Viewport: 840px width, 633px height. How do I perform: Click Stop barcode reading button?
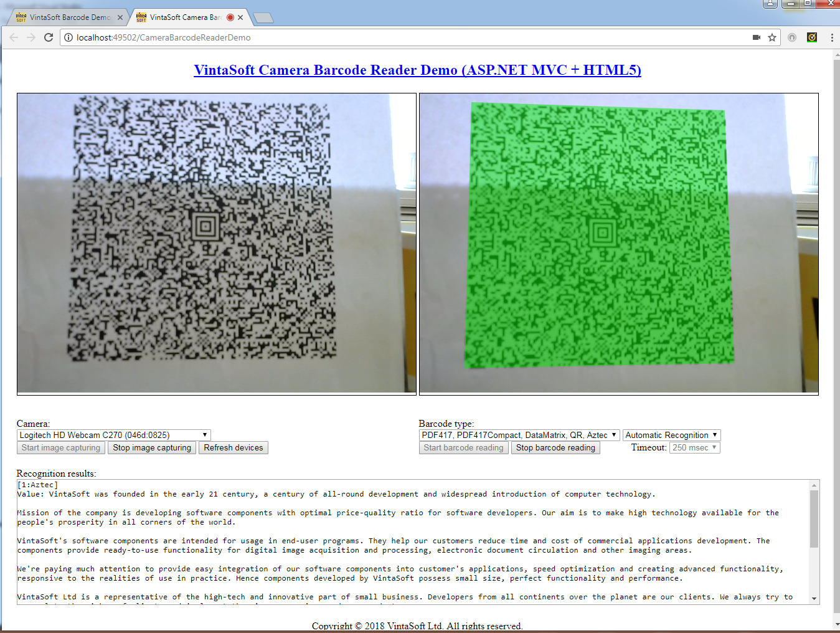tap(555, 447)
